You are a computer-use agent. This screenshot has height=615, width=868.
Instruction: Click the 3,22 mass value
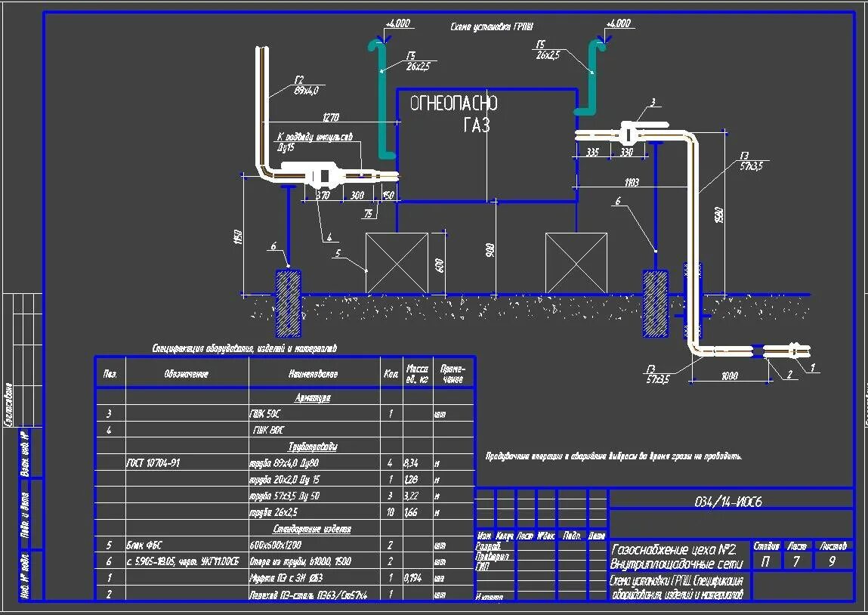point(411,496)
